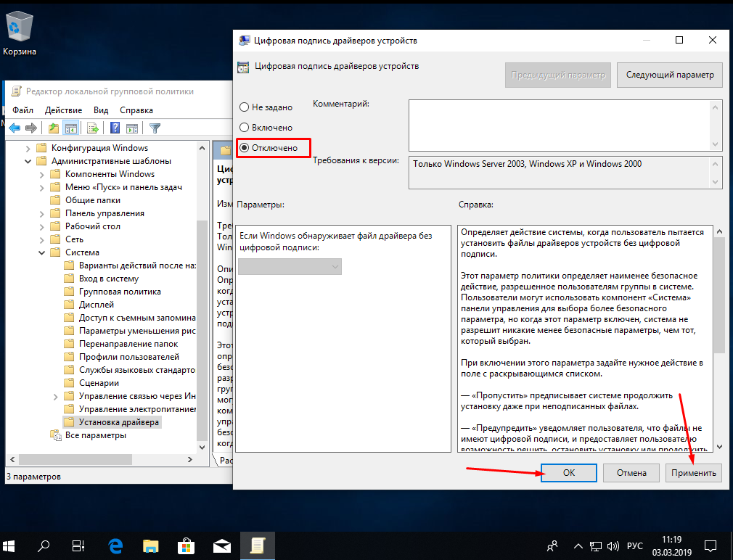This screenshot has height=560, width=733.
Task: Click the tree vertical scrollbar thumb
Action: click(x=202, y=330)
